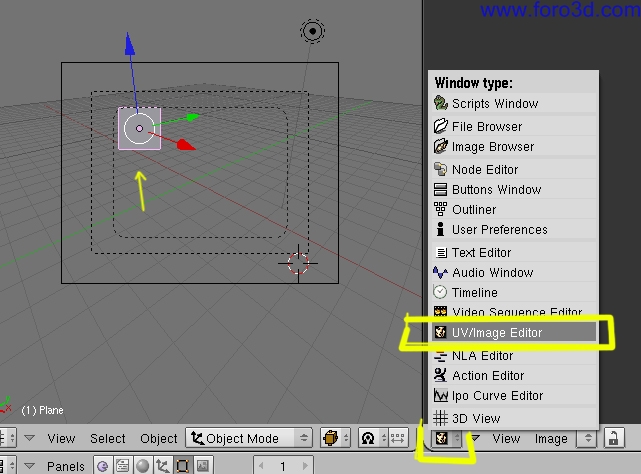Click the lamp object in viewport
The image size is (641, 474).
coord(312,31)
